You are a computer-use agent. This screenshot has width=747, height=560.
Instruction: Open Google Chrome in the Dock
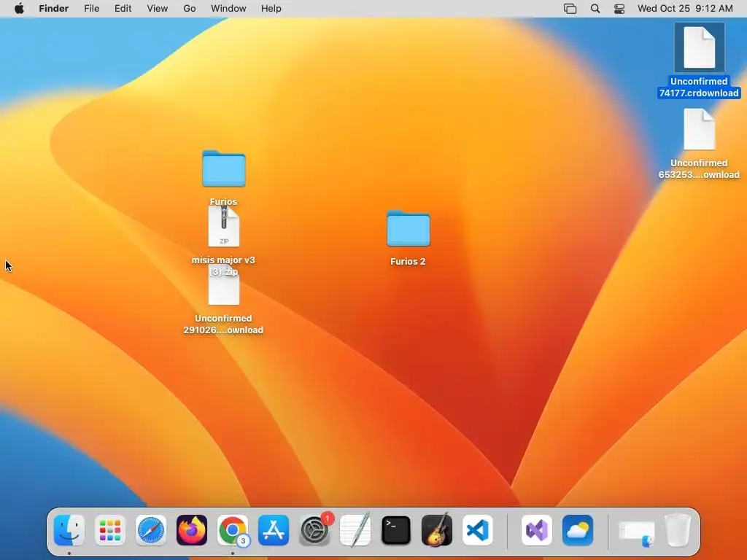tap(233, 530)
